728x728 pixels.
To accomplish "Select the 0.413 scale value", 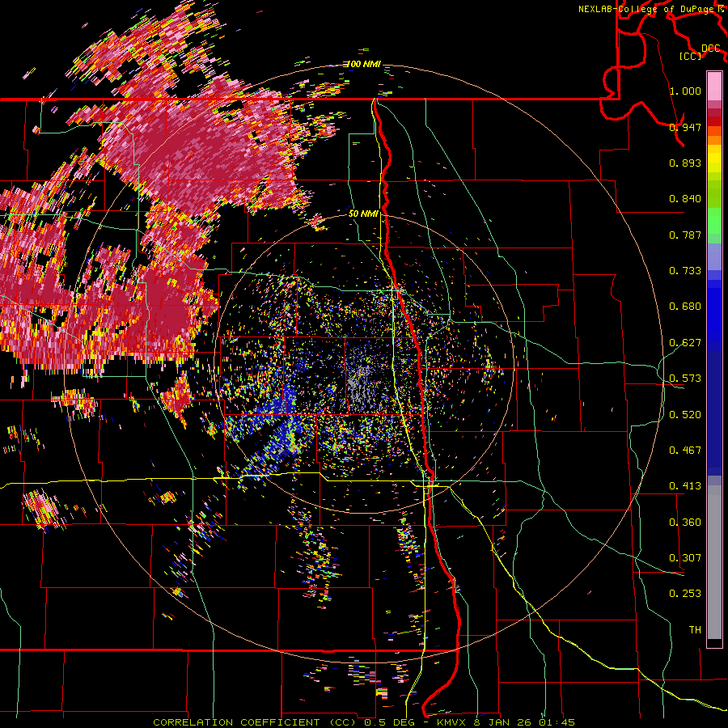I will click(685, 486).
